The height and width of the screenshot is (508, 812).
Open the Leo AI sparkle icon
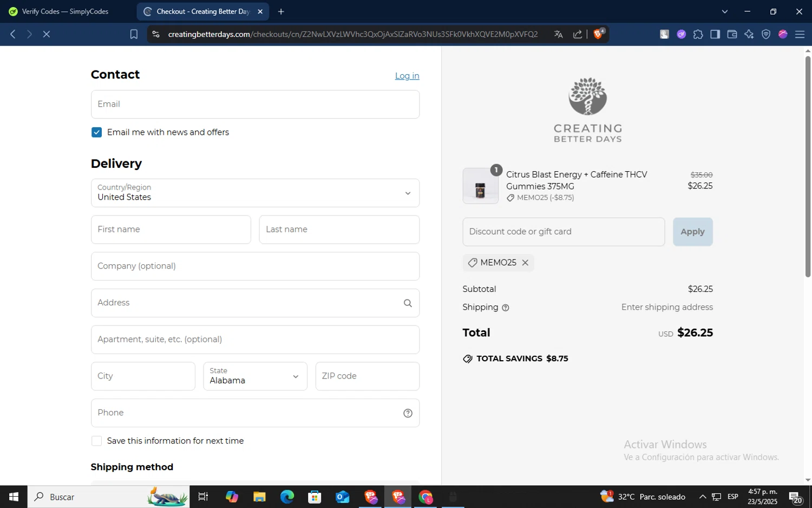[749, 34]
